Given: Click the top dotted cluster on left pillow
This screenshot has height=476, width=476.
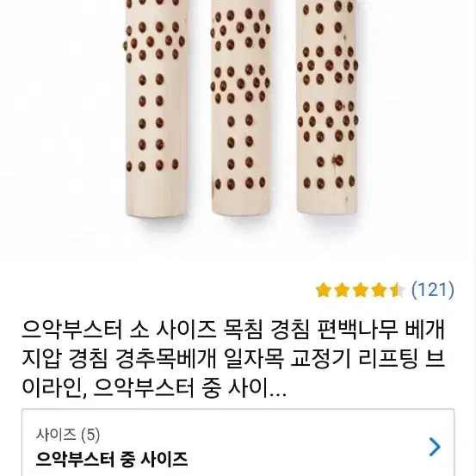Looking at the screenshot, I should click(155, 41).
